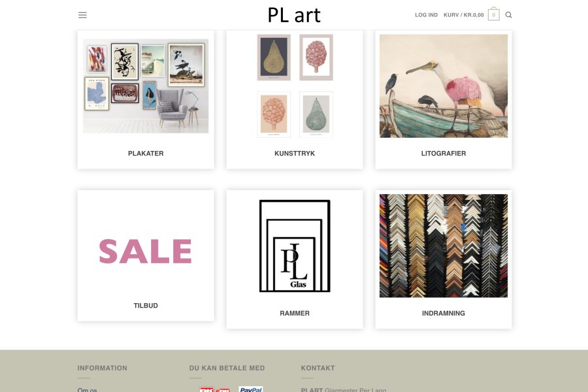Click the frame corner samples photo

coord(444,246)
